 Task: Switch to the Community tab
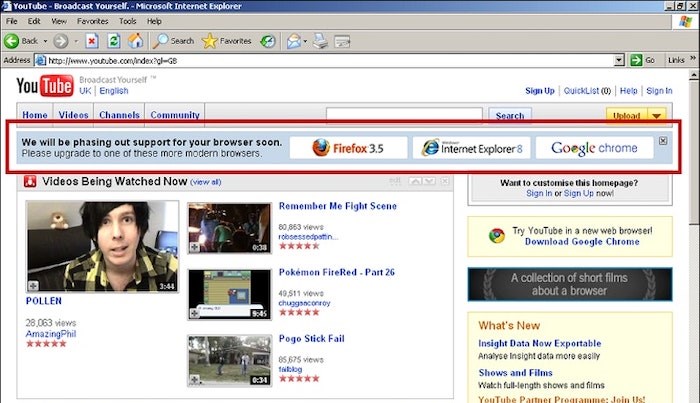pos(175,115)
